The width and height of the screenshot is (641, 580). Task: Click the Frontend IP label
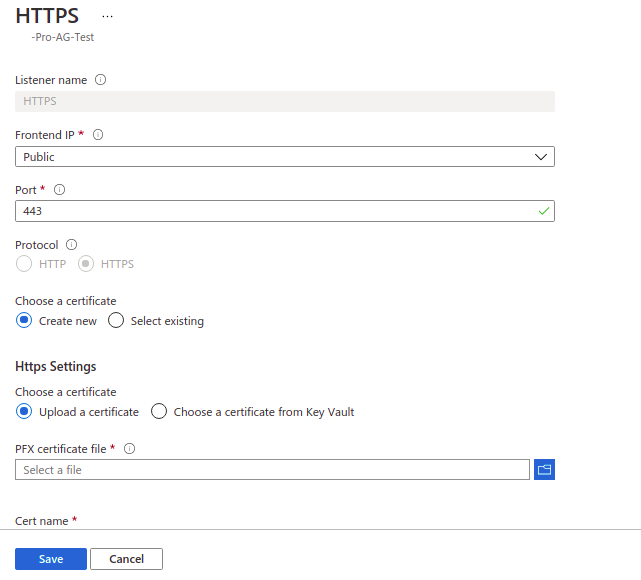click(45, 135)
